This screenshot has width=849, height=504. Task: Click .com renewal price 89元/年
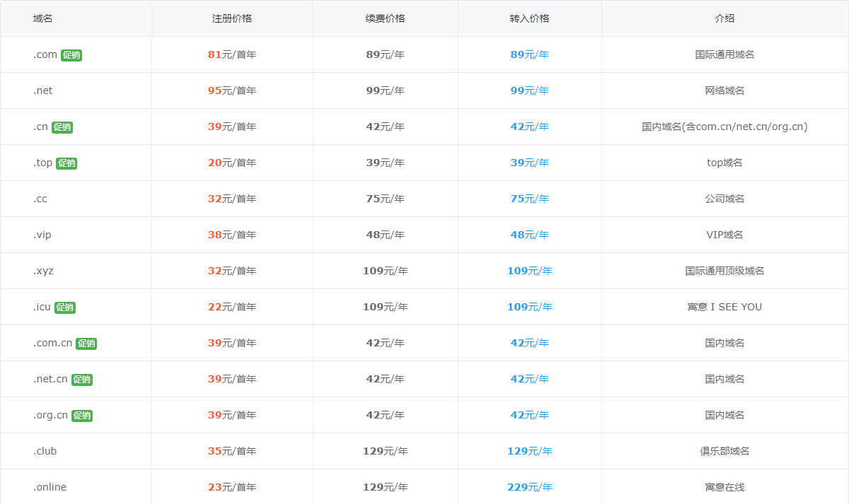pyautogui.click(x=386, y=54)
